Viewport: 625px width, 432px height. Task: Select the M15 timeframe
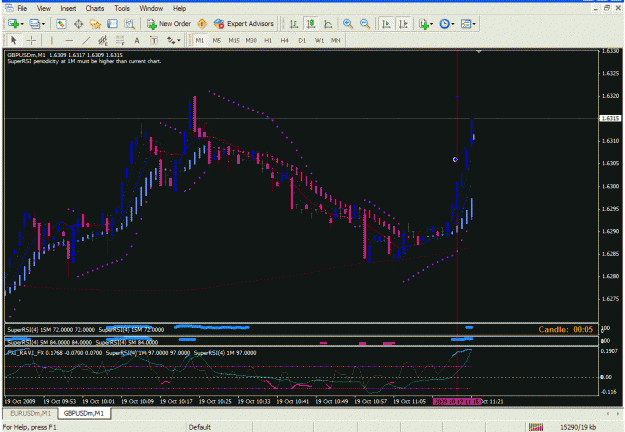[234, 40]
